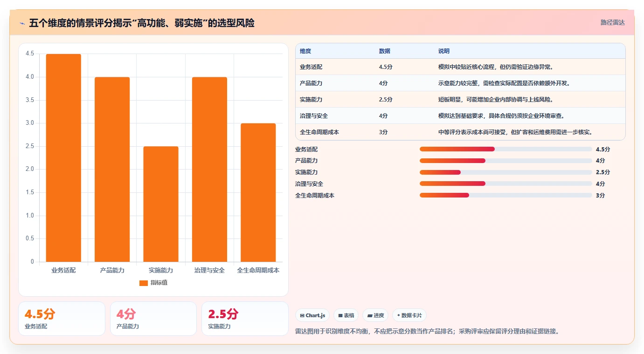Click the 治理与安全 x-axis label
644x354 pixels.
click(x=209, y=270)
